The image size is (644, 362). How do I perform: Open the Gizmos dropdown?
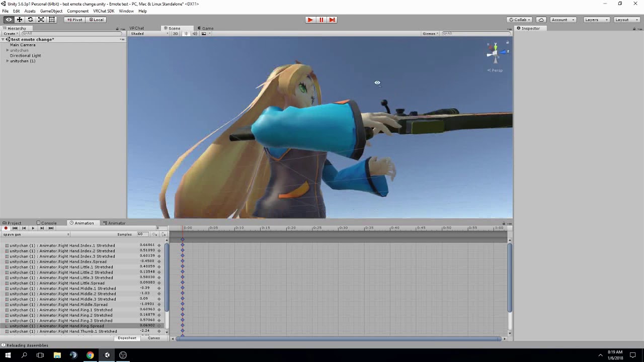point(431,34)
